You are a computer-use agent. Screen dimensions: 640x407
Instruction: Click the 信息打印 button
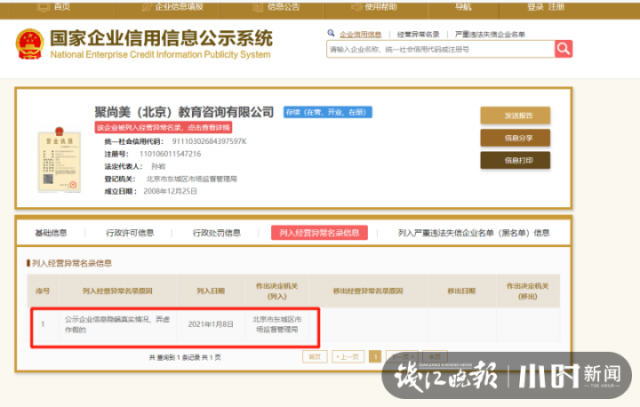pos(515,160)
